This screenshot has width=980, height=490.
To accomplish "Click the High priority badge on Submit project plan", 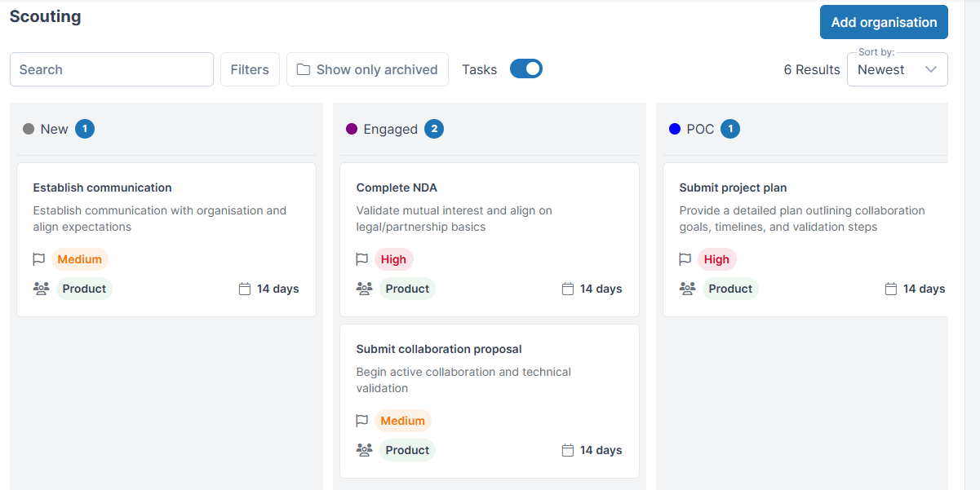I will click(x=716, y=259).
